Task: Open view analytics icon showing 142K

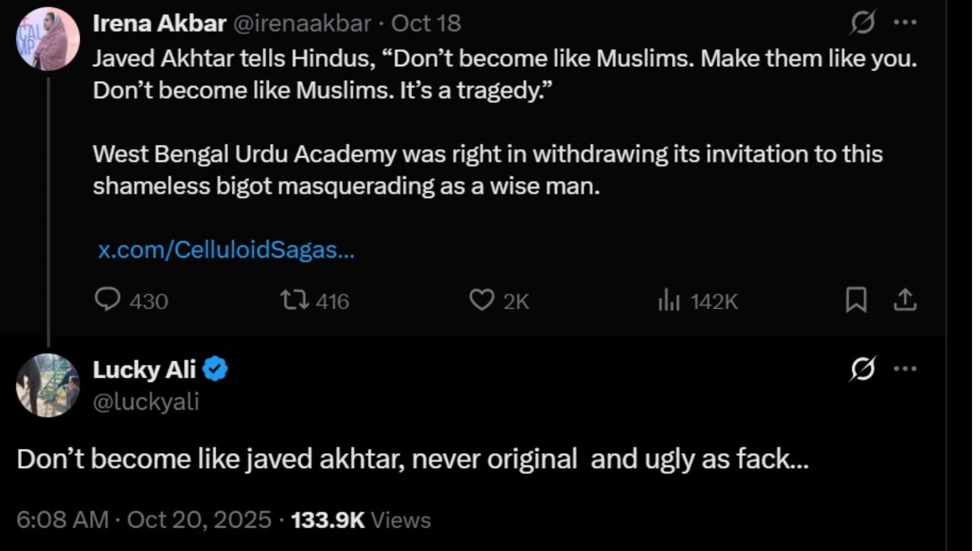Action: coord(669,301)
